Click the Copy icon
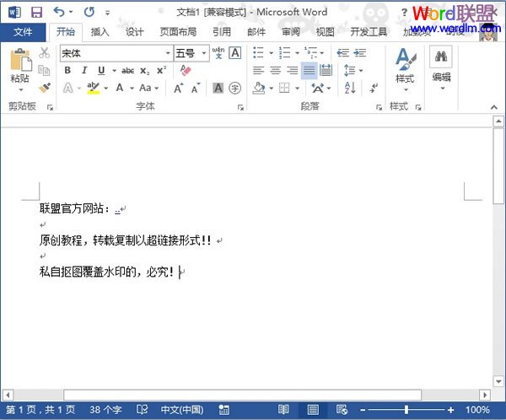 [x=44, y=70]
